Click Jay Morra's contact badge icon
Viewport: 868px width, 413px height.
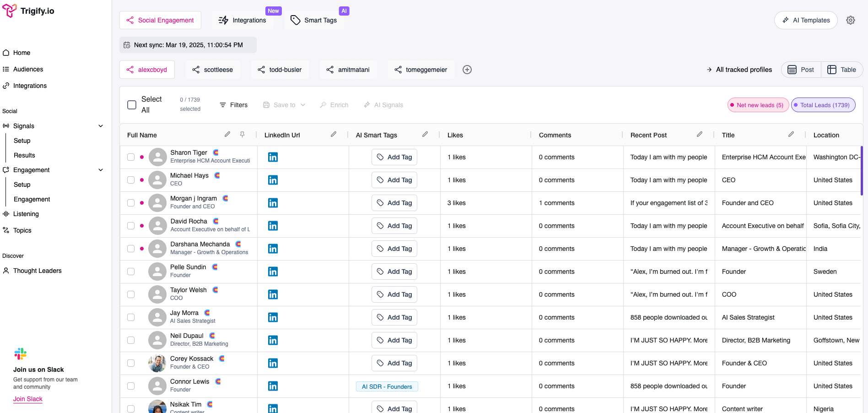coord(207,313)
